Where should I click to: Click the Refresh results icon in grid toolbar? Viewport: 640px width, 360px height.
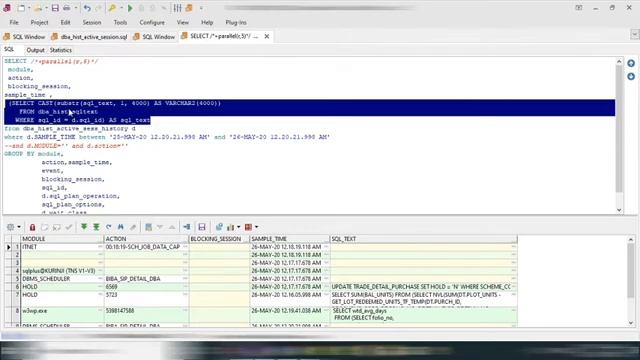(109, 227)
